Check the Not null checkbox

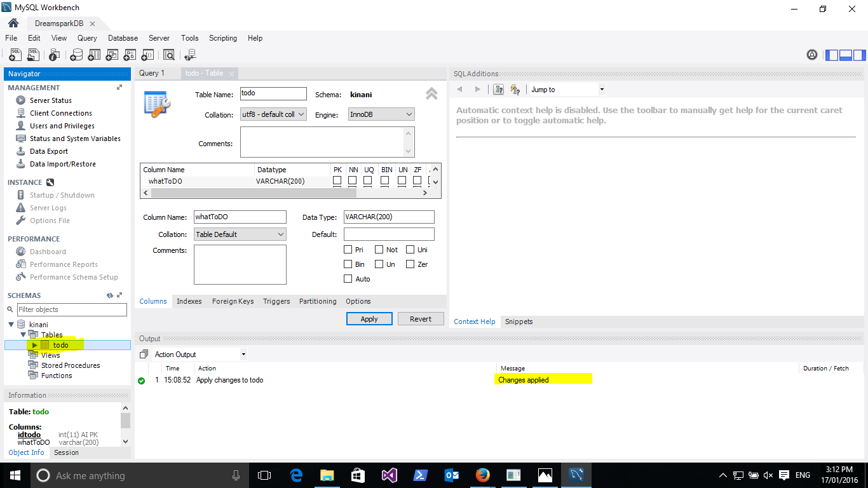[x=379, y=250]
